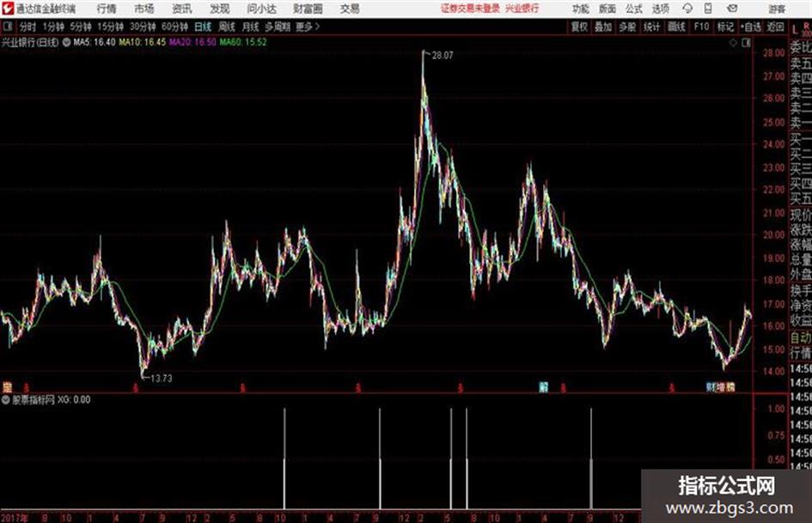
Task: Click the diamond icon at chart top-right
Action: 733,43
